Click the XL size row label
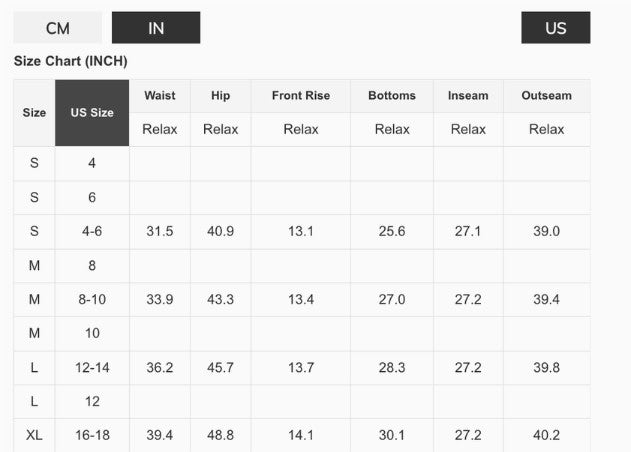 coord(34,435)
